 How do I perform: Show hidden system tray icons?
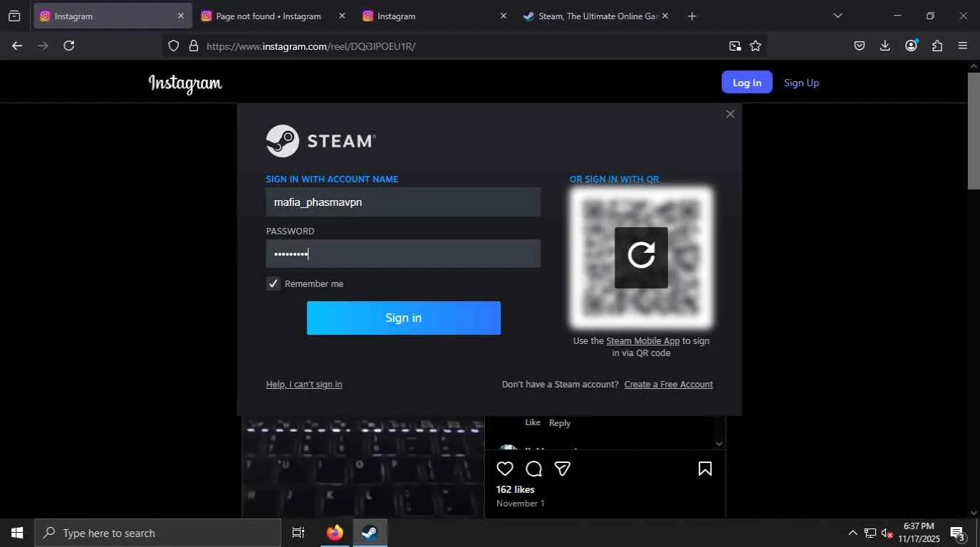coord(853,533)
